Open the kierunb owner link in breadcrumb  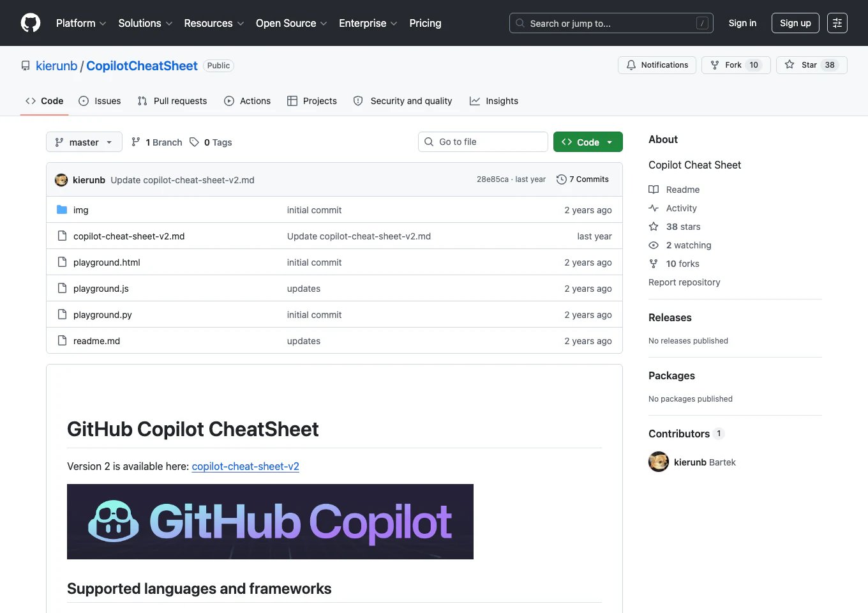[x=56, y=66]
